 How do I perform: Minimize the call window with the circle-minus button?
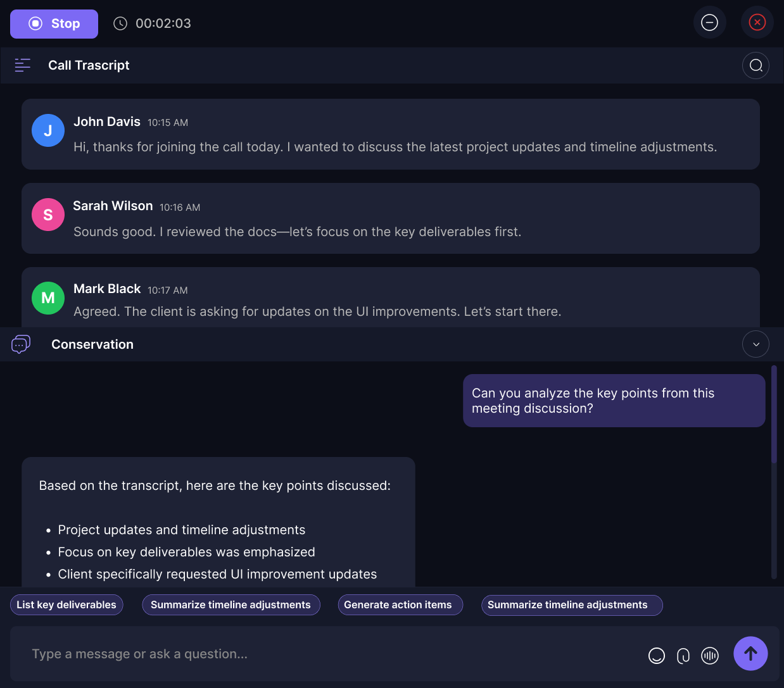pyautogui.click(x=709, y=22)
